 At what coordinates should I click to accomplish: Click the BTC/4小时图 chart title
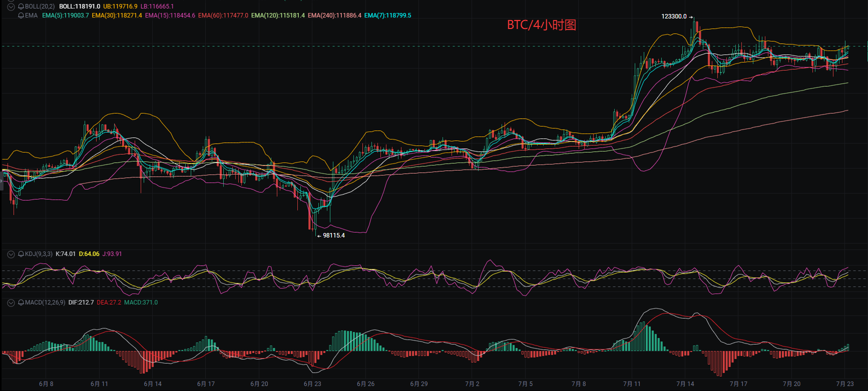click(x=542, y=25)
